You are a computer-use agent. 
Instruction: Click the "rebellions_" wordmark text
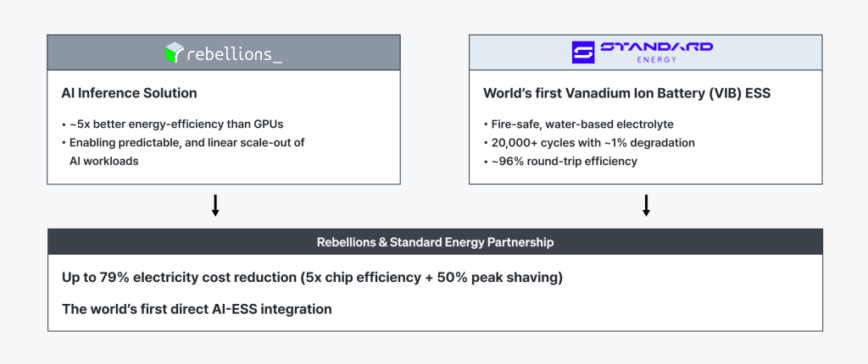tap(234, 53)
